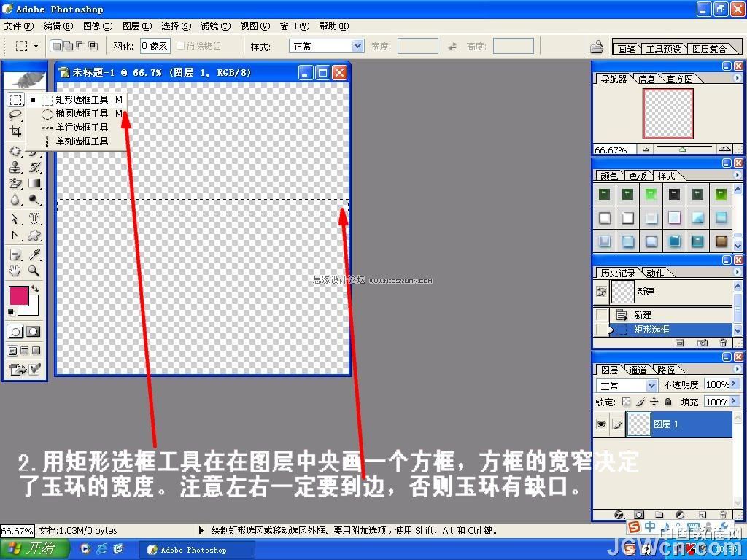Click the navigator zoom slider handle

[x=682, y=149]
